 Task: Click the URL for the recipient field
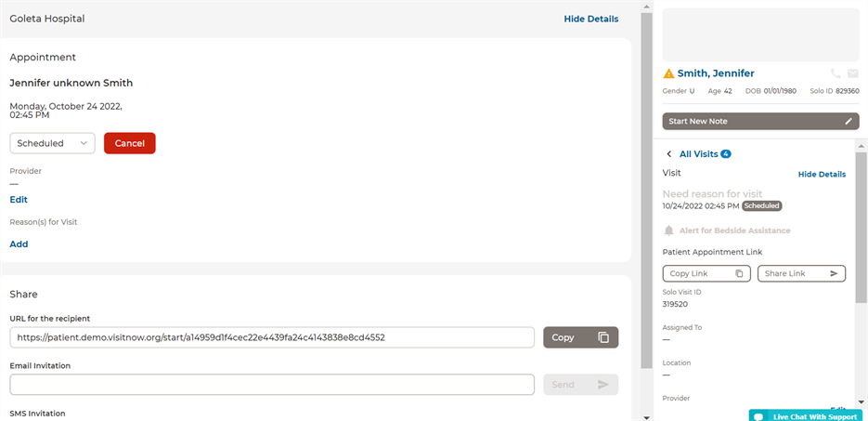click(x=272, y=337)
